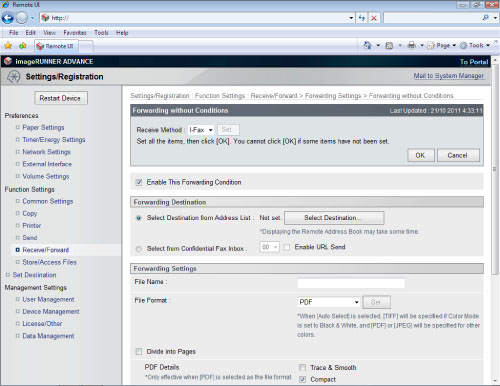Check the Divide into Pages box

(x=139, y=351)
